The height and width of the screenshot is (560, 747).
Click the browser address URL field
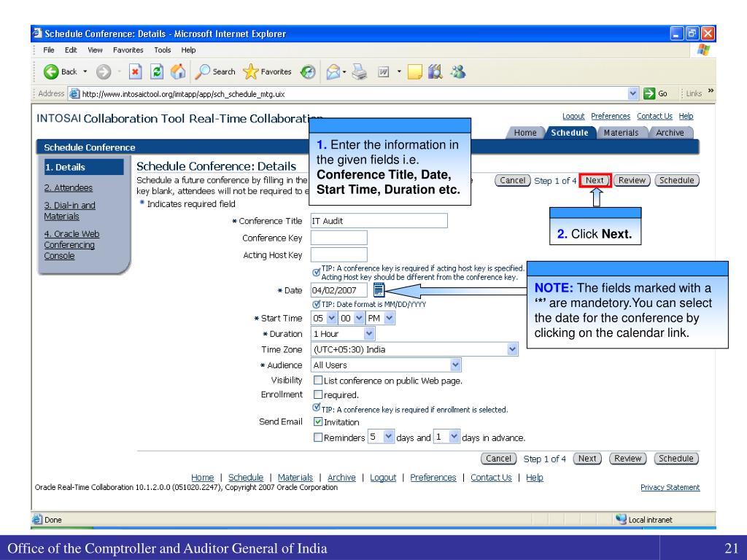354,94
